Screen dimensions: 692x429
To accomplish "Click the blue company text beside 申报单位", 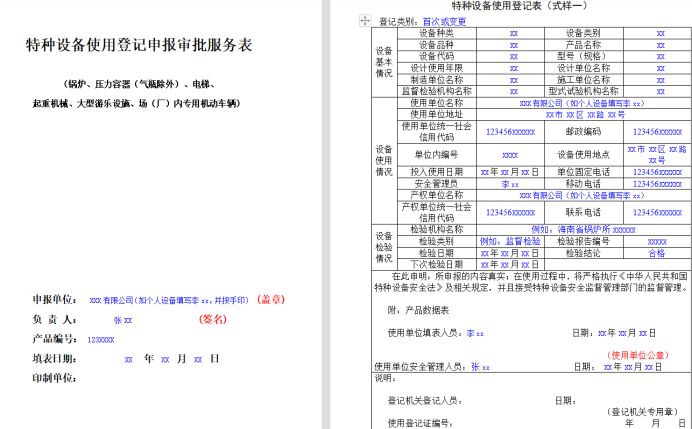I will pyautogui.click(x=169, y=300).
